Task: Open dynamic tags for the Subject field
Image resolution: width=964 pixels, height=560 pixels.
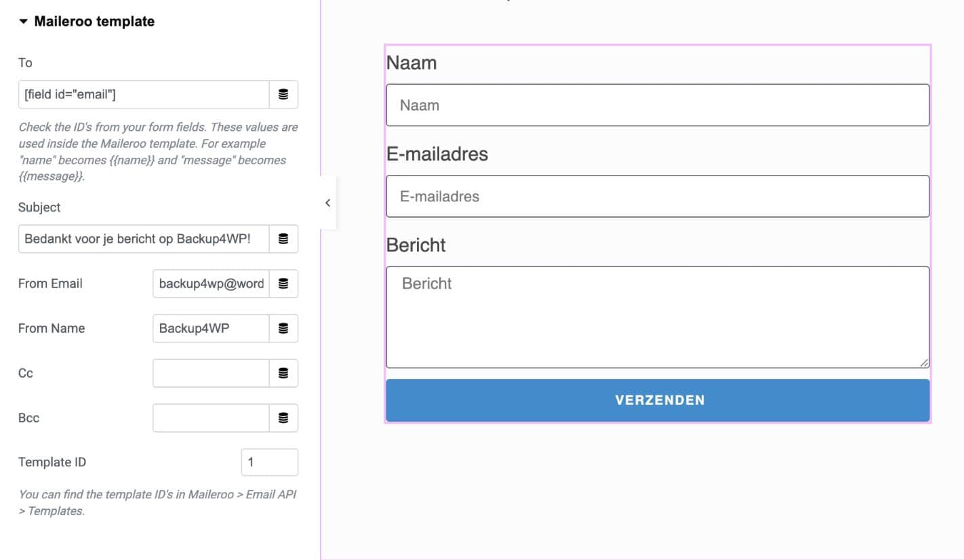Action: pos(283,239)
